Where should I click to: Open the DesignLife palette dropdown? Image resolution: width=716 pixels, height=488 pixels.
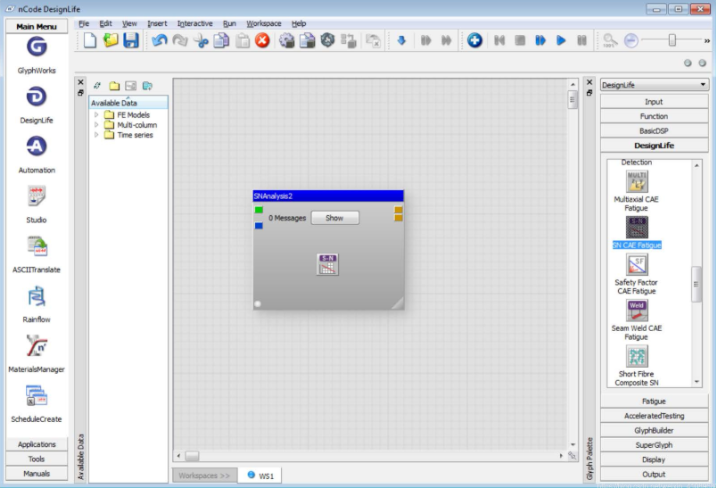[x=654, y=85]
